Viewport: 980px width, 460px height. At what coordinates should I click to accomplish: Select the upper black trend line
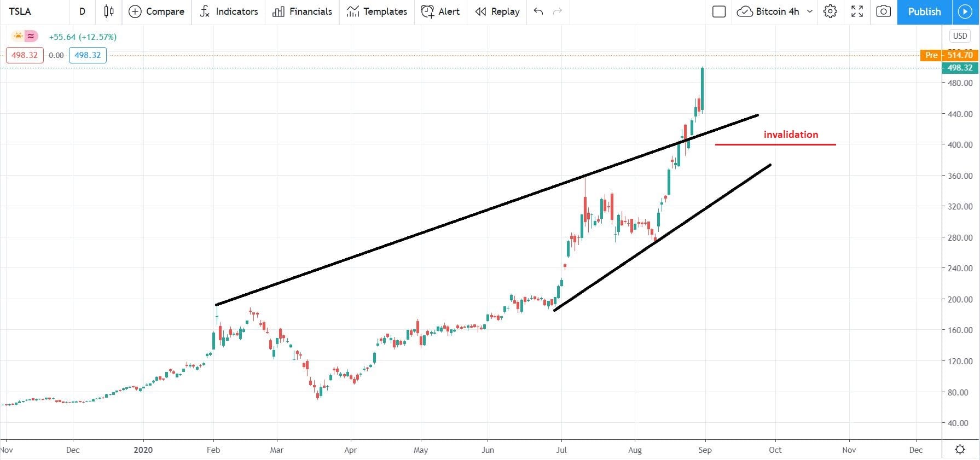[487, 209]
